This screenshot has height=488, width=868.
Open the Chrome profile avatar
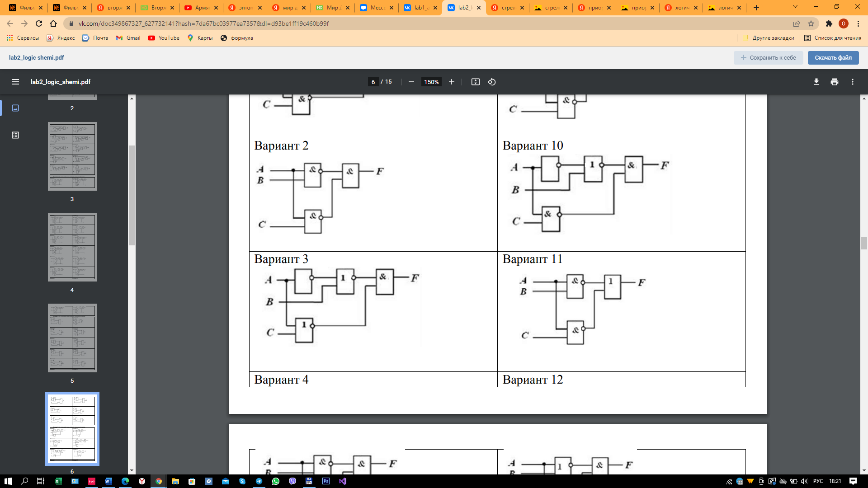tap(843, 23)
